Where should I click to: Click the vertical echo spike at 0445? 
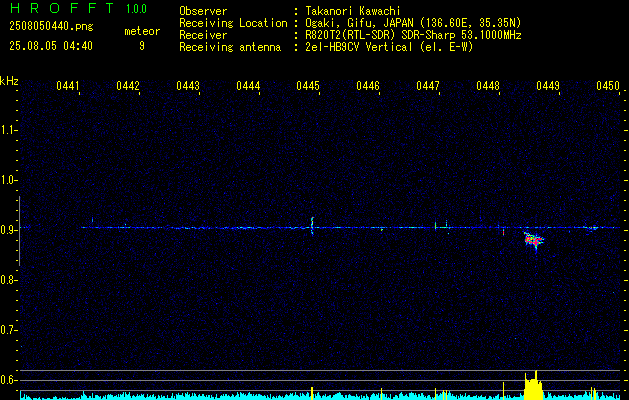coord(312,226)
